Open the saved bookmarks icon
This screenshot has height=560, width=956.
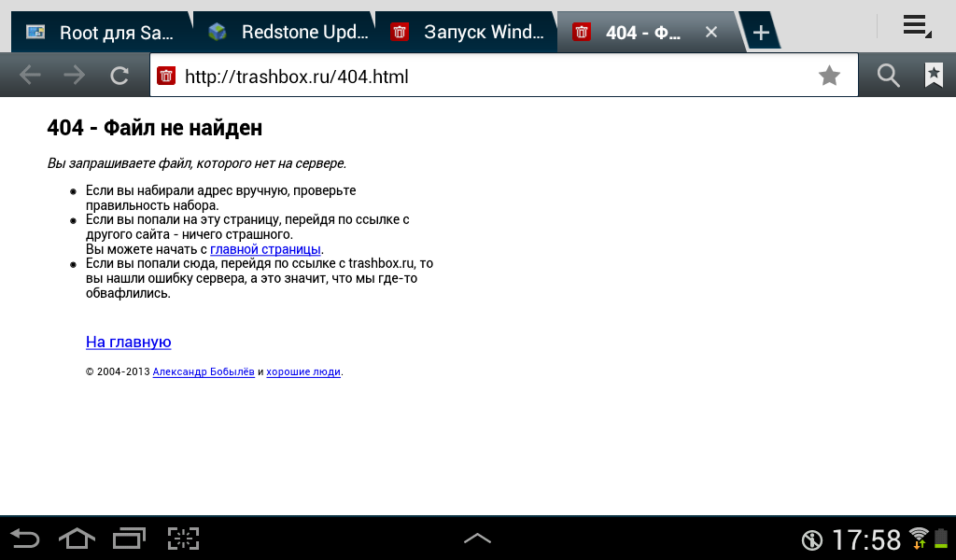point(934,76)
